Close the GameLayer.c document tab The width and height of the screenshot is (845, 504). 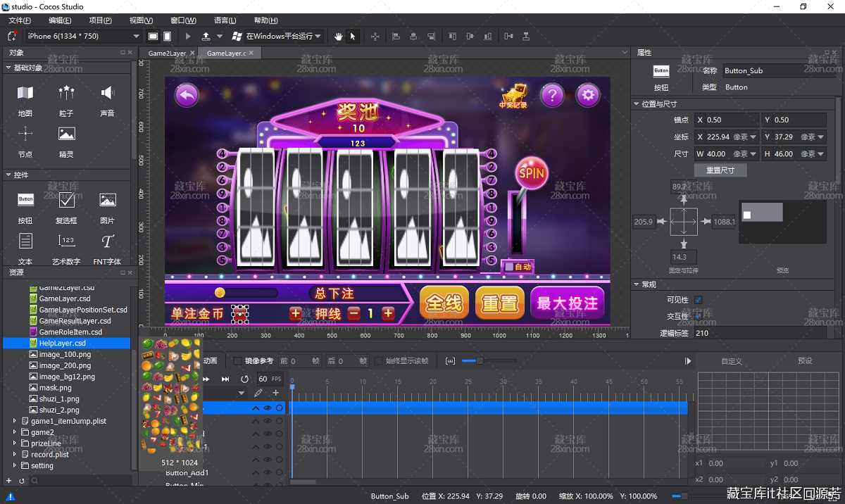click(253, 53)
